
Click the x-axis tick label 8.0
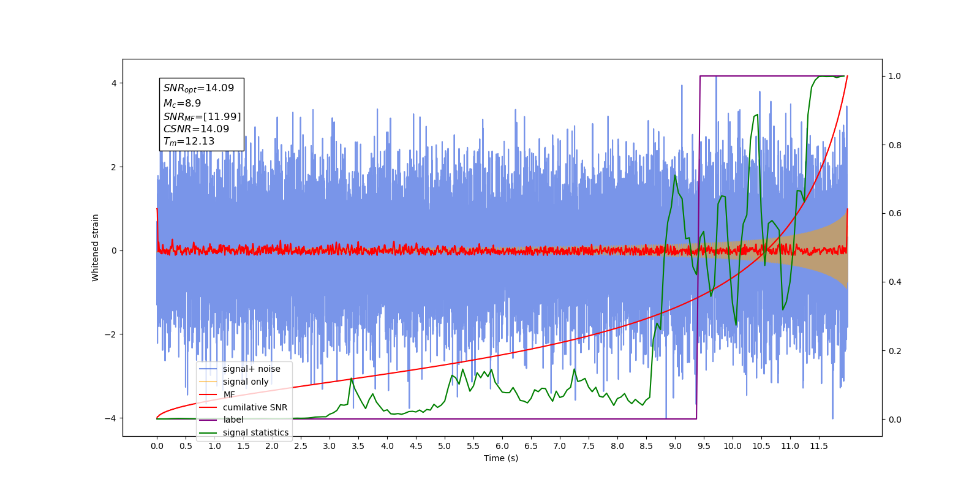coord(617,446)
